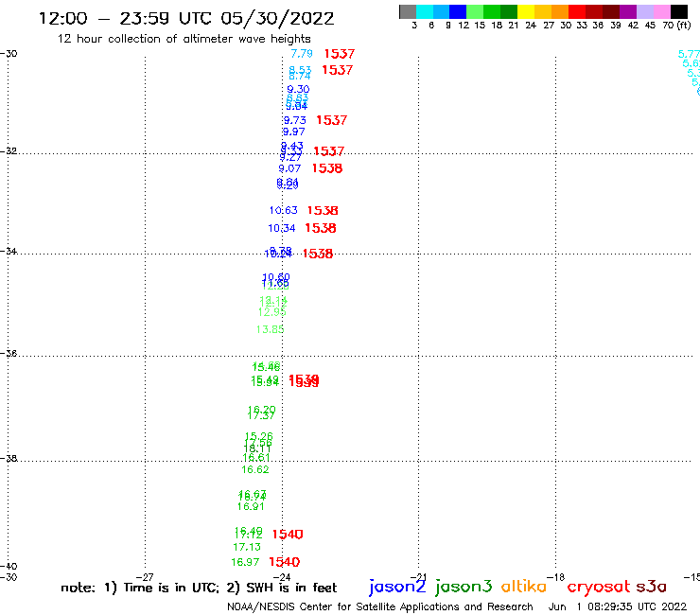Pick the orange swatch in the color scale

click(560, 11)
